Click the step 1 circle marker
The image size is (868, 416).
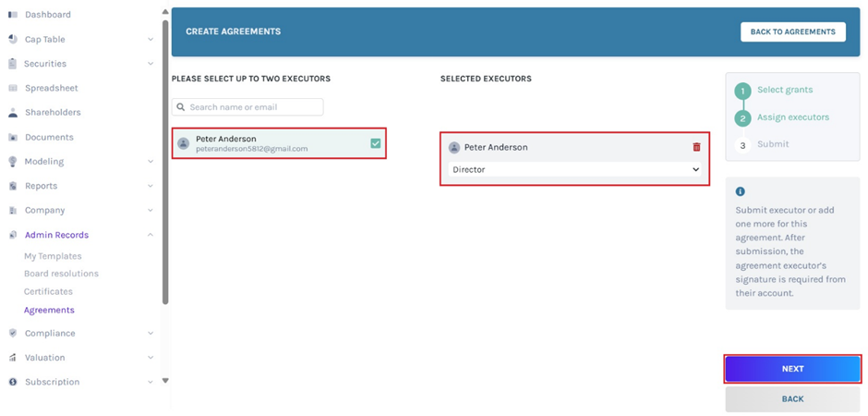coord(743,91)
